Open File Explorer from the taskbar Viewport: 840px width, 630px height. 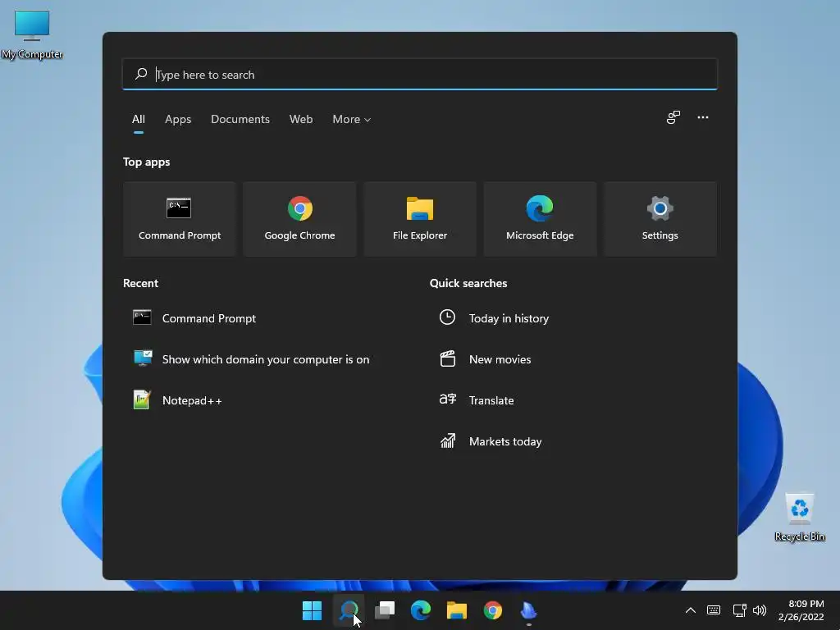456,610
